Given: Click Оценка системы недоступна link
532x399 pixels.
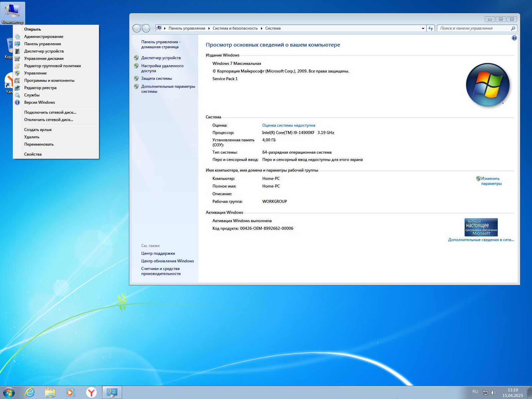Looking at the screenshot, I should (x=289, y=125).
